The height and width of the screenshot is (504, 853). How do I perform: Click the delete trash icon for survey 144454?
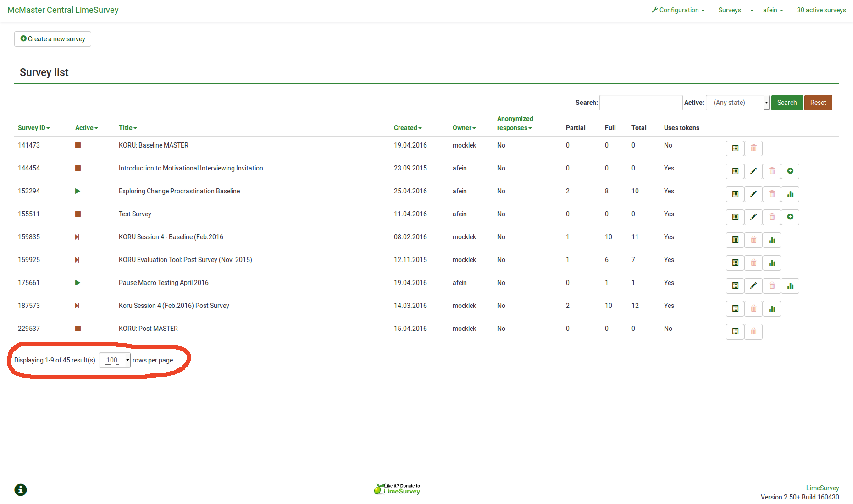click(x=772, y=171)
